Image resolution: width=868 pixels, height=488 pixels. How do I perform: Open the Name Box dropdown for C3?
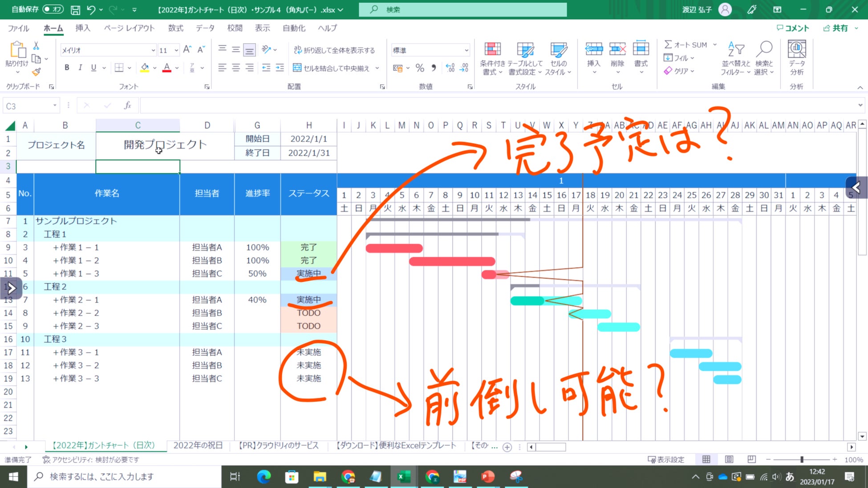tap(55, 106)
